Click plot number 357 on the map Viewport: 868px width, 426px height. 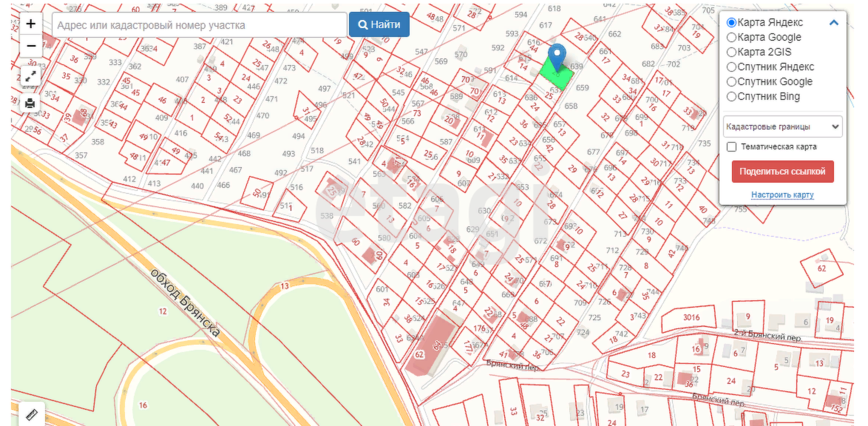click(81, 155)
